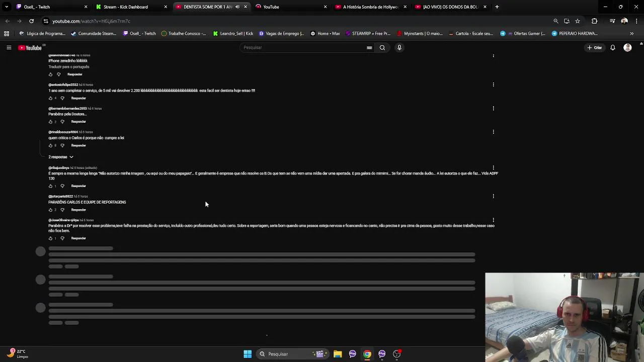The height and width of the screenshot is (362, 644).
Task: Open options menu for @jotarparis8822 comment
Action: 493,196
